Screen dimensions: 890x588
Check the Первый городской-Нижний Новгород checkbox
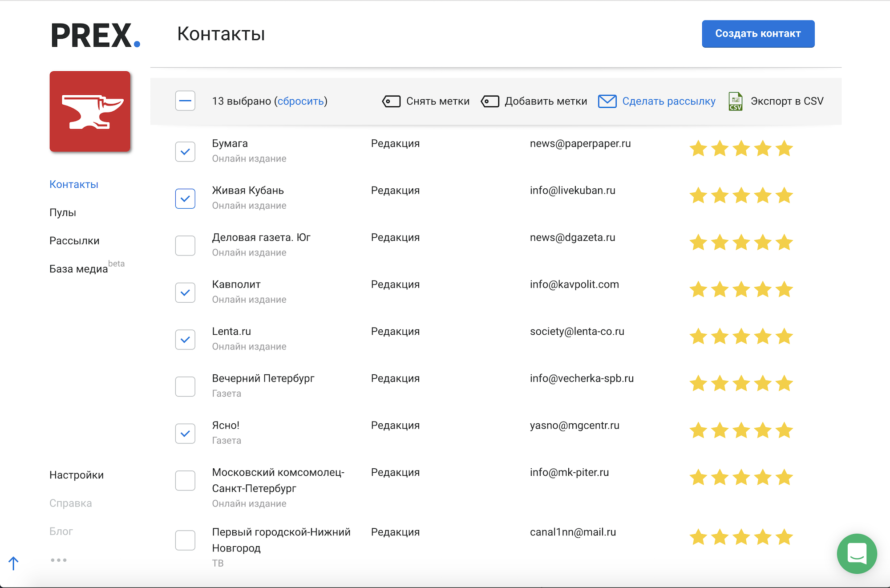click(185, 540)
